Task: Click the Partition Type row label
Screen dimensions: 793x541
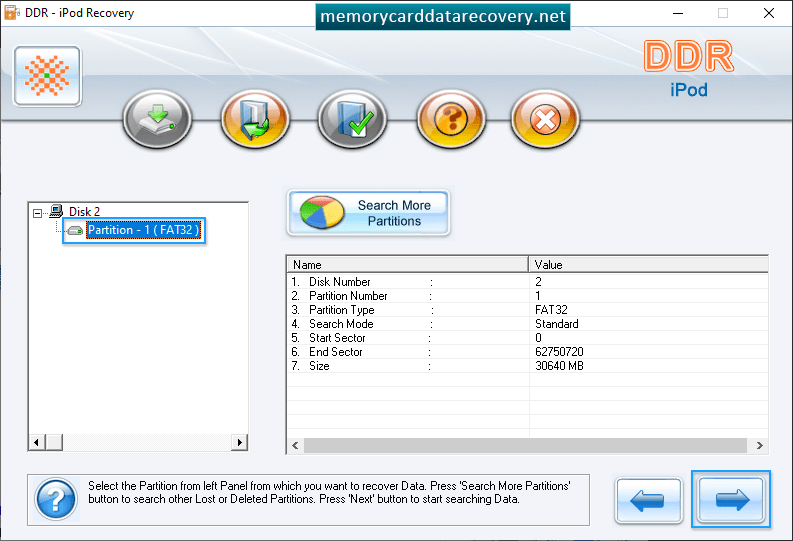Action: pyautogui.click(x=341, y=310)
